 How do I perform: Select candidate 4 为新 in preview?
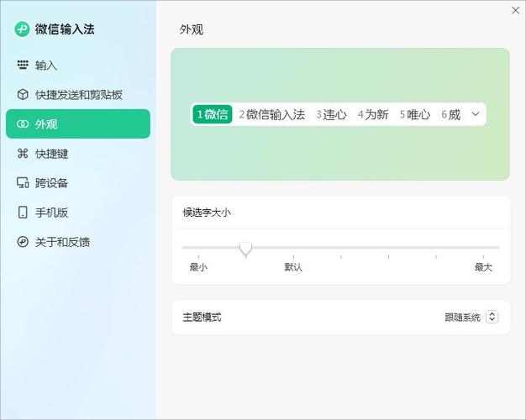[373, 114]
